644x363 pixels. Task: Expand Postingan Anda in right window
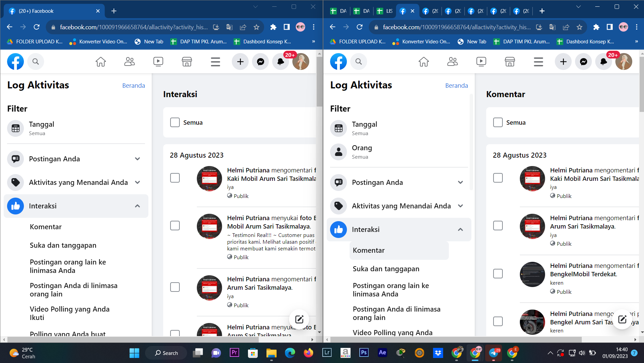(399, 183)
